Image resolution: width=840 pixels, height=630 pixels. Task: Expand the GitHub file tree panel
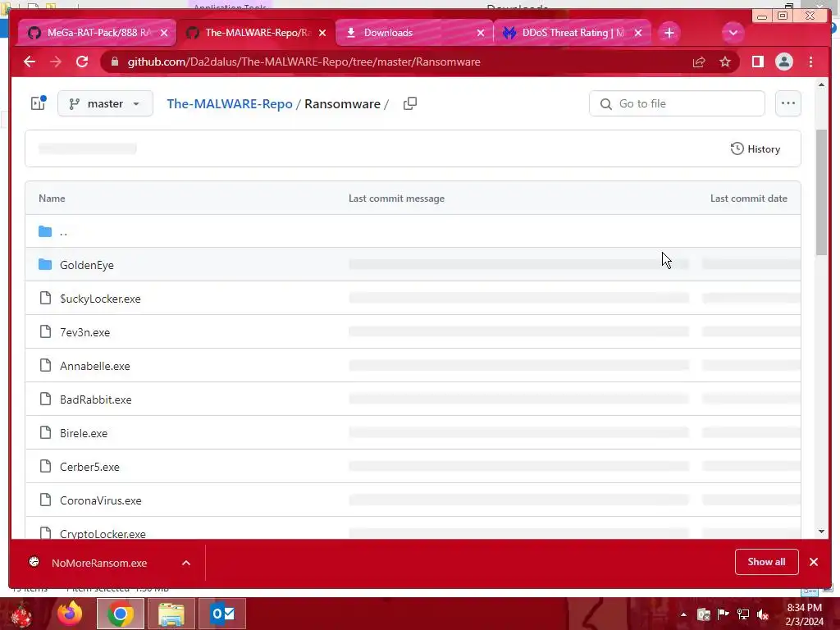(39, 103)
